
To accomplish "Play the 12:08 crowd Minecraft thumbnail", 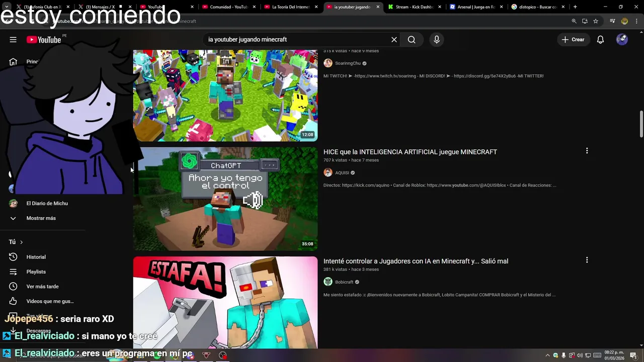I will [225, 96].
